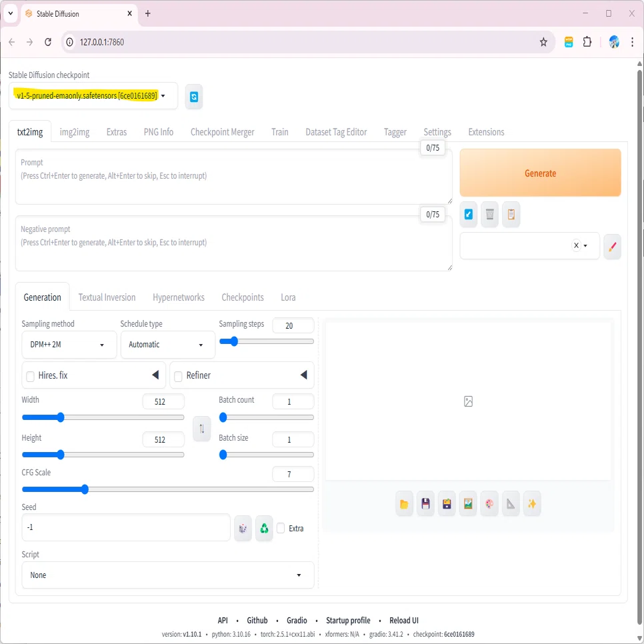Open the styles selection dropdown arrow
Screen dimensions: 644x644
(585, 245)
